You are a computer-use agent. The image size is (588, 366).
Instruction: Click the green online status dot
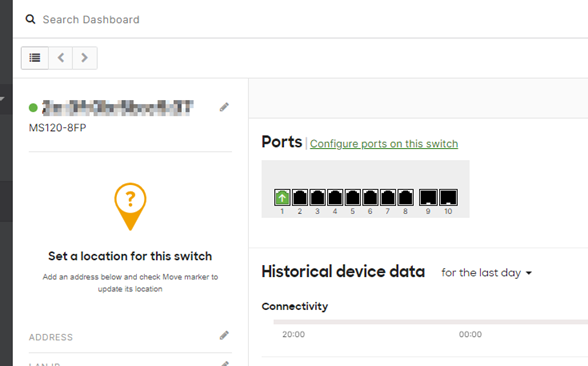(33, 108)
